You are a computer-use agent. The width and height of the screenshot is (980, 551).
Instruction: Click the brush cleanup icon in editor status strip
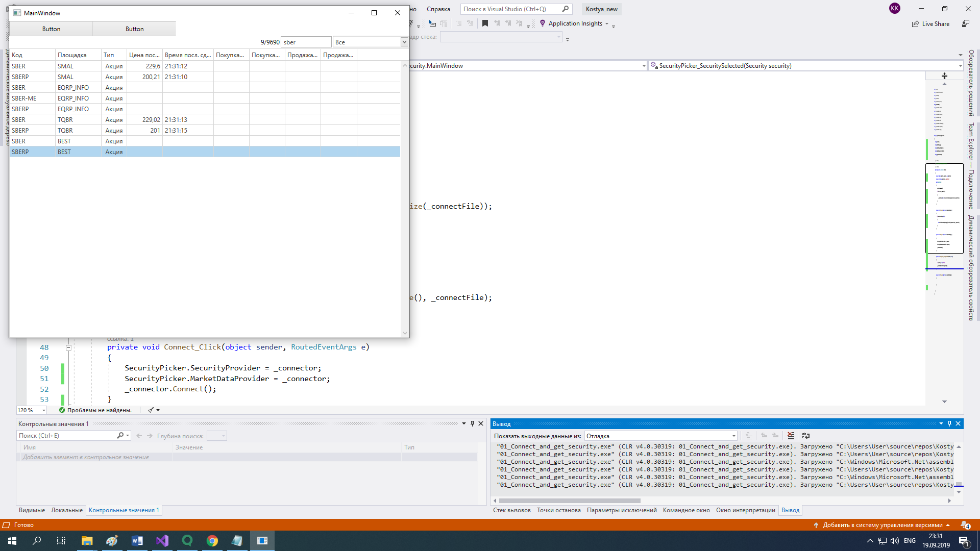tap(151, 410)
